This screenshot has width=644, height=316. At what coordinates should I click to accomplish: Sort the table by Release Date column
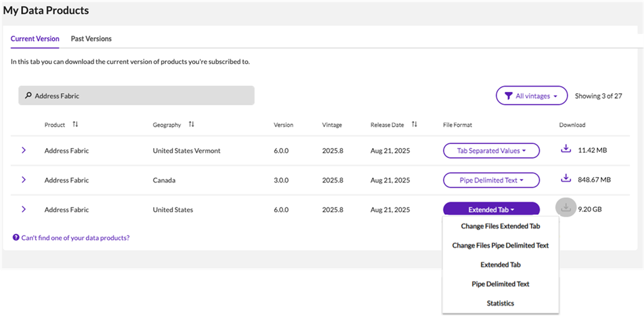pos(414,124)
